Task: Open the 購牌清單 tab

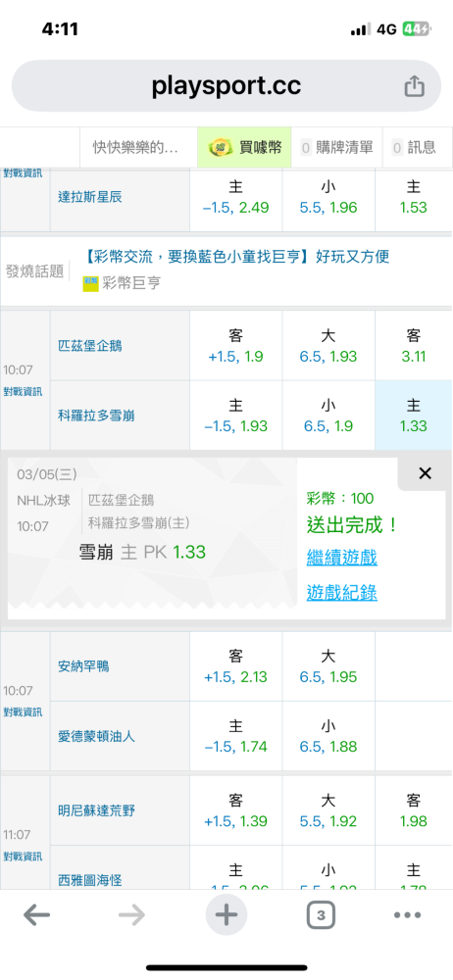Action: (x=337, y=148)
